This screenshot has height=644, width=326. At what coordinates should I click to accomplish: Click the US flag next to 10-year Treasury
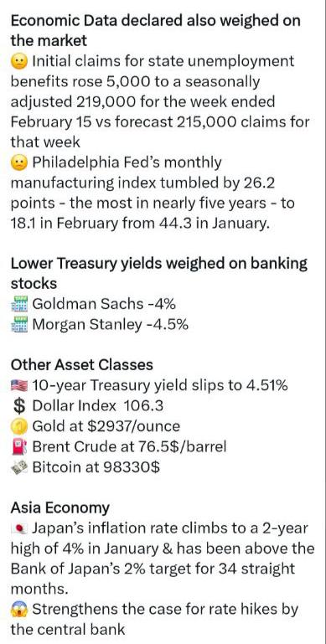[19, 386]
